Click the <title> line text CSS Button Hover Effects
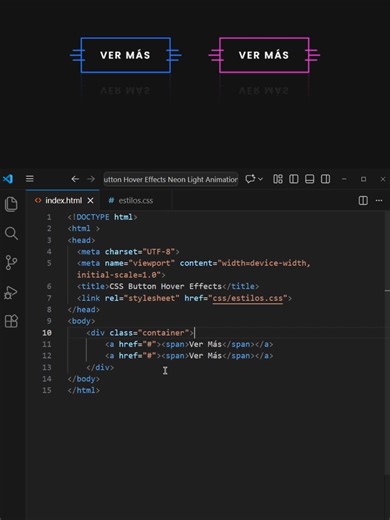 [x=165, y=286]
